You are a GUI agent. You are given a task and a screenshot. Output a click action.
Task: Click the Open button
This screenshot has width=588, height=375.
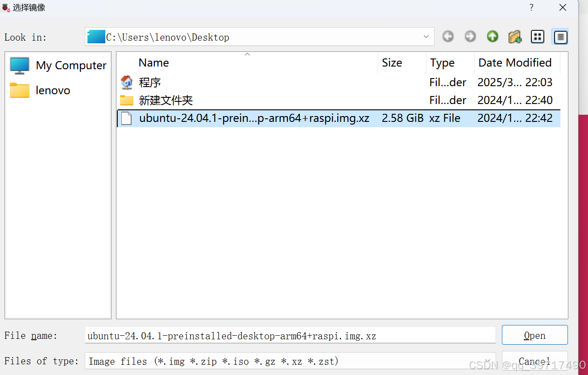(x=534, y=335)
